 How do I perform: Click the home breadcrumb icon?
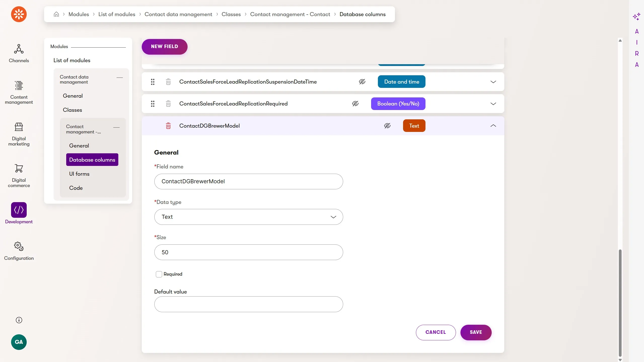pyautogui.click(x=56, y=14)
